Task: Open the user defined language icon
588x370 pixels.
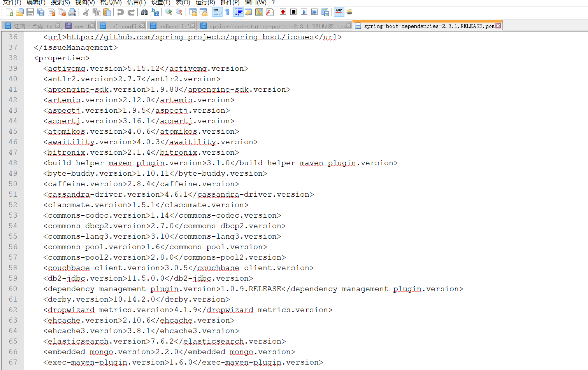Action: [x=248, y=12]
